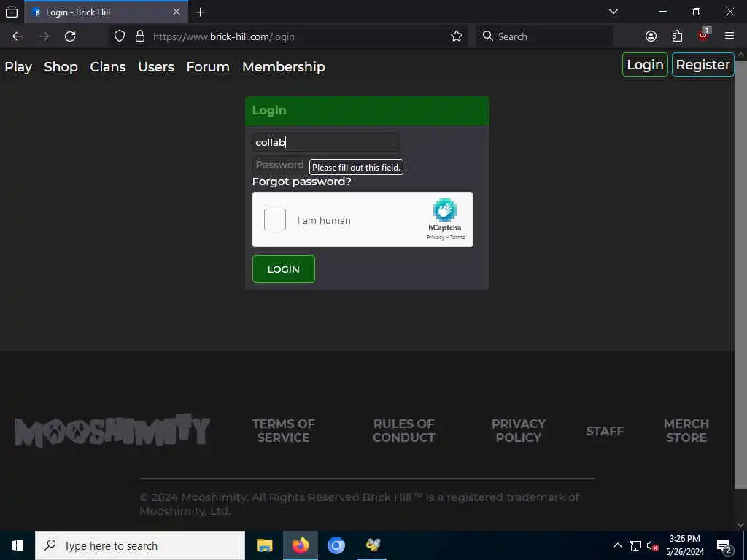Open the extensions puzzle icon
The image size is (747, 560).
click(x=677, y=36)
